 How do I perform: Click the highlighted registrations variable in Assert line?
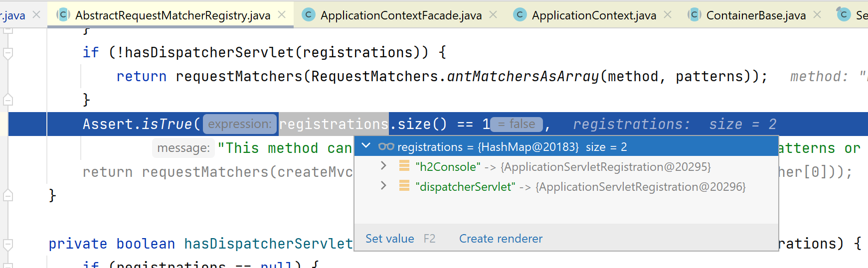334,124
